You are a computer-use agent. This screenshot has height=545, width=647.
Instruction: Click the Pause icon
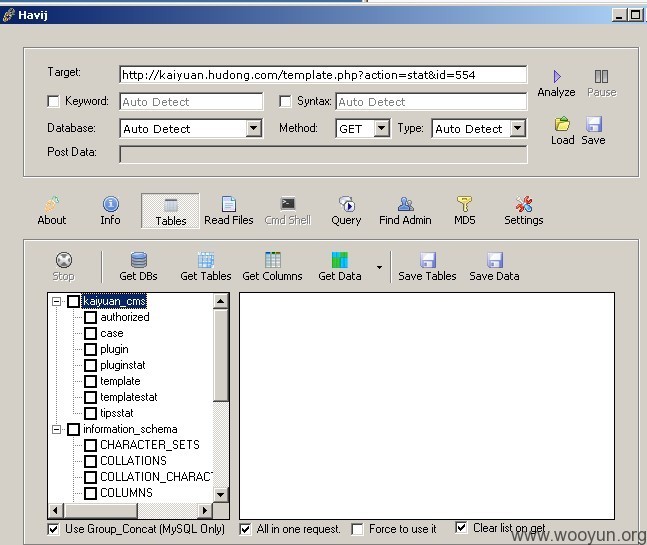click(601, 76)
